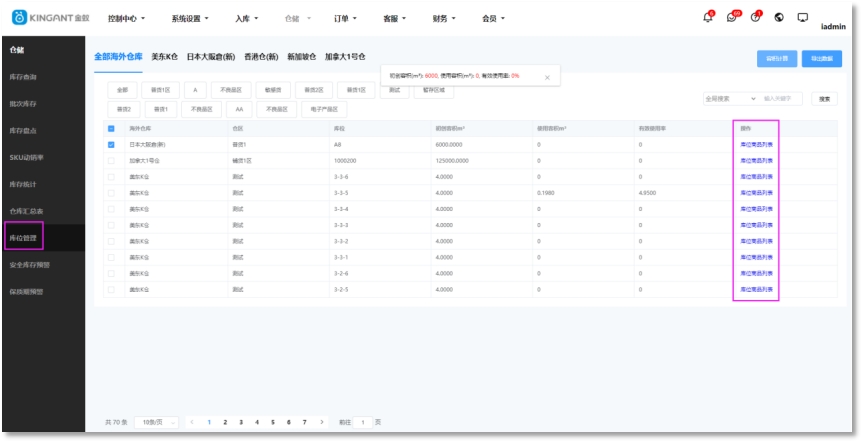Viewport: 862px width, 442px height.
Task: Click the help question-mark icon
Action: (755, 18)
